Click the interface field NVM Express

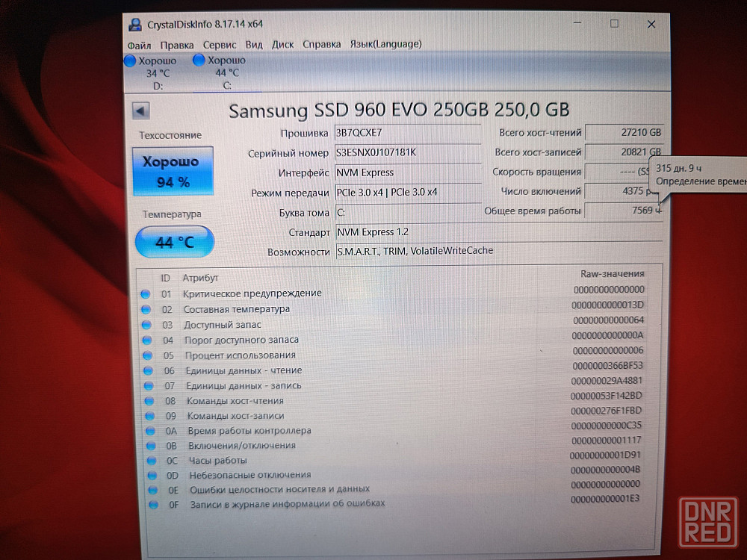click(408, 172)
